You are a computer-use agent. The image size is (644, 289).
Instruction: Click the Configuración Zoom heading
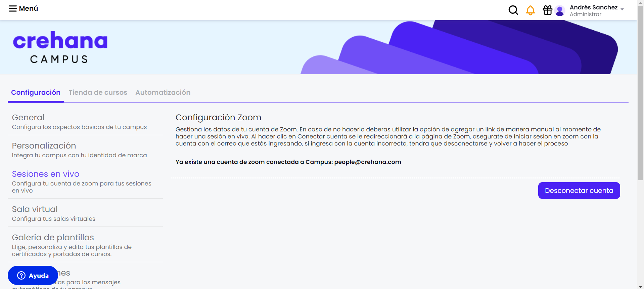218,117
